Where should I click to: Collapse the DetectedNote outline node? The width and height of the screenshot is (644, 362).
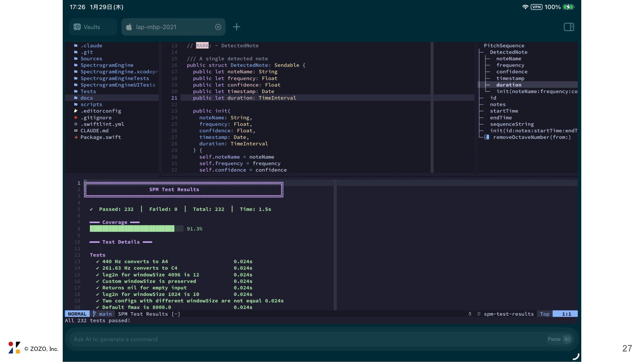[x=508, y=52]
